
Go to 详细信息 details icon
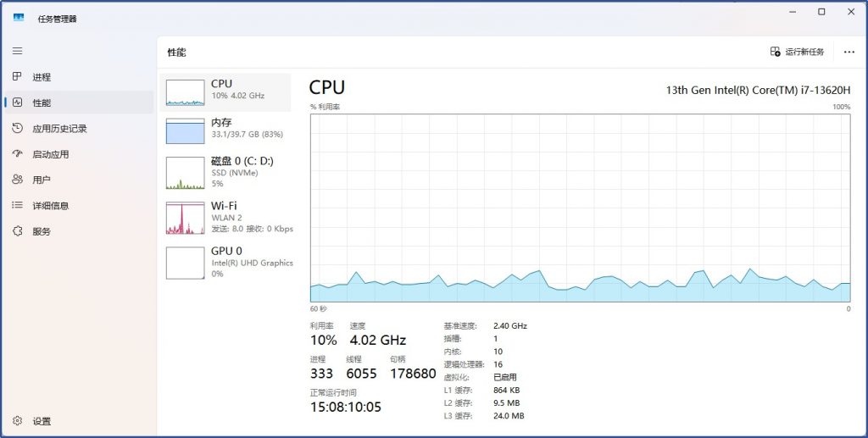click(x=17, y=206)
